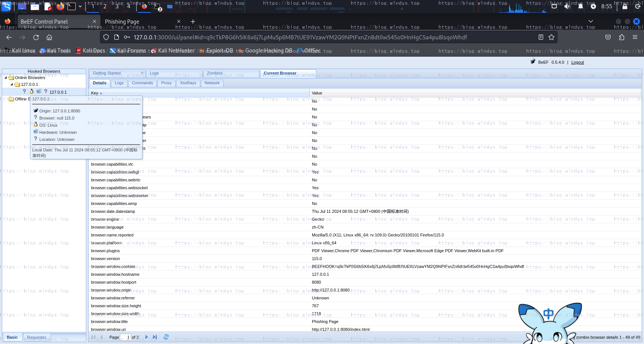The height and width of the screenshot is (344, 644).
Task: Open the Firefox extensions menu icon
Action: 622,37
